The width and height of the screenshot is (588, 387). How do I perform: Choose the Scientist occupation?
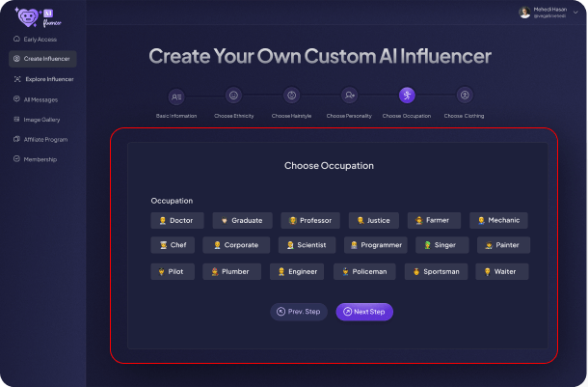pyautogui.click(x=307, y=245)
